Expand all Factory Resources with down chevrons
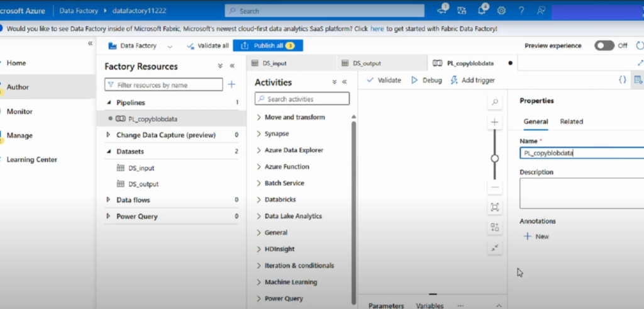644x309 pixels. 220,66
